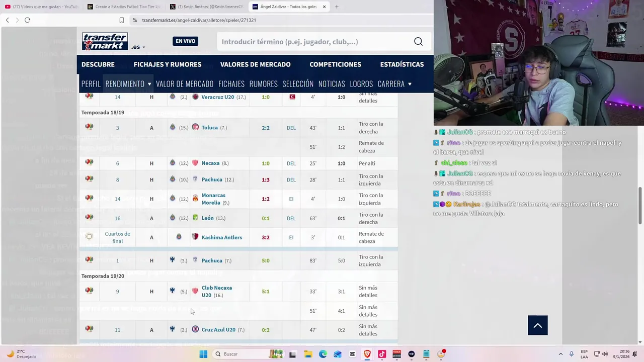
Task: Show hidden system tray icons
Action: [x=560, y=354]
